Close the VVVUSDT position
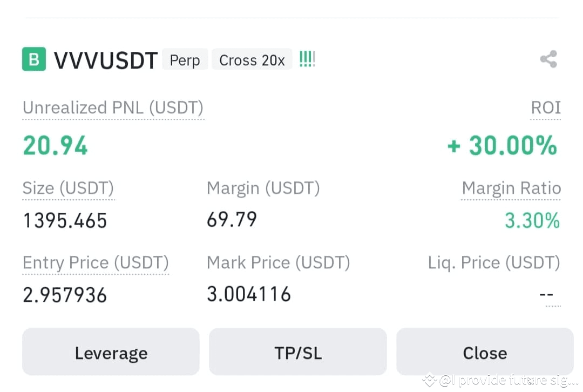Viewport: 583px width, 392px height. (485, 352)
